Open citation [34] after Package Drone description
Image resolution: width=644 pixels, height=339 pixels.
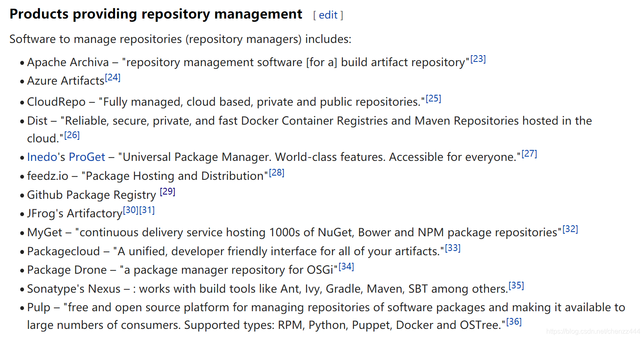pyautogui.click(x=346, y=267)
